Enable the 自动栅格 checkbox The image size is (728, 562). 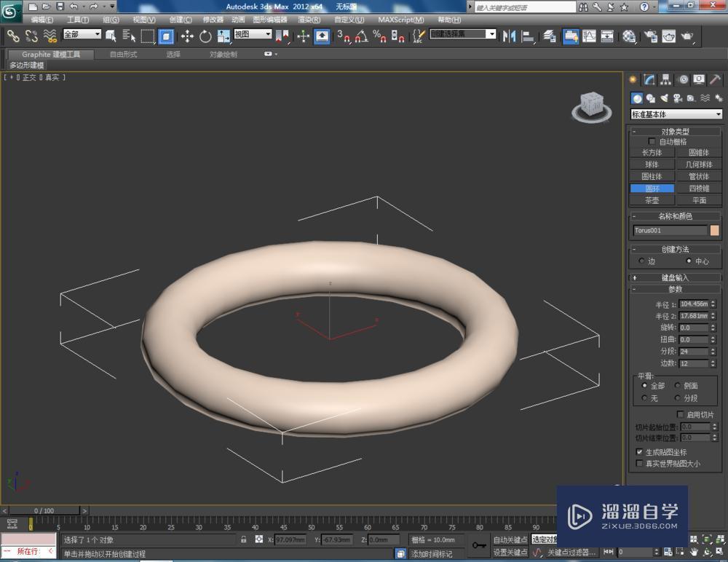652,141
